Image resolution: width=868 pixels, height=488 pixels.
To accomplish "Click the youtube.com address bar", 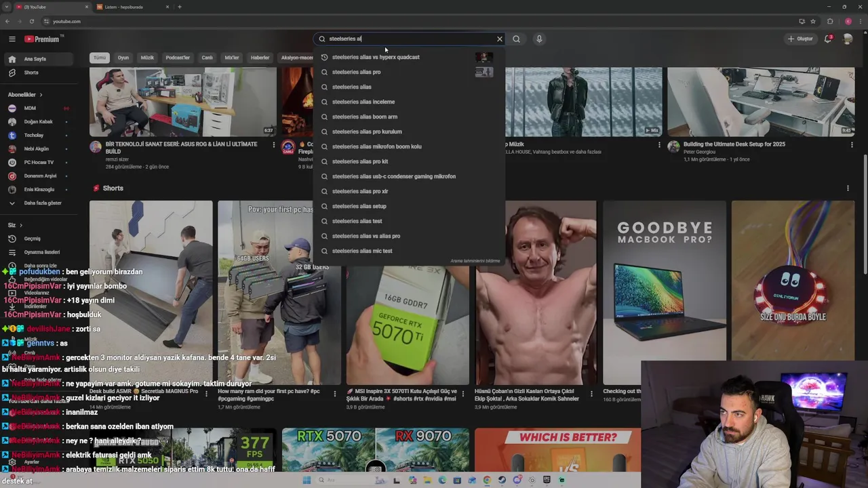I will (x=420, y=21).
